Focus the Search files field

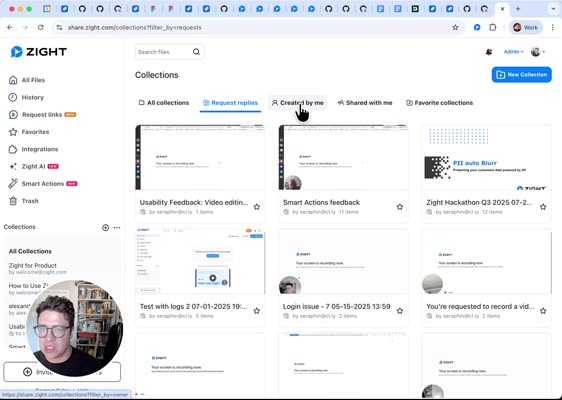click(x=163, y=52)
